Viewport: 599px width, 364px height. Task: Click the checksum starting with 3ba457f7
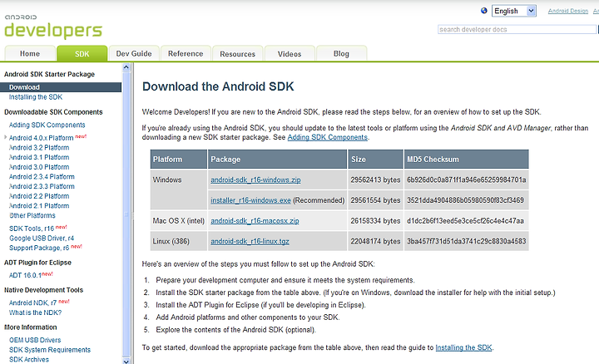(x=467, y=242)
